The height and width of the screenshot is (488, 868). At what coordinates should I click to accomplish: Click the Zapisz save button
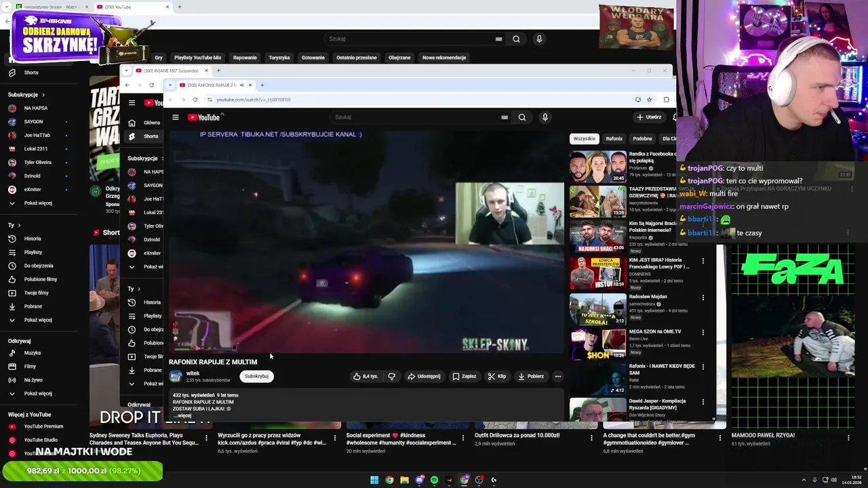click(465, 376)
